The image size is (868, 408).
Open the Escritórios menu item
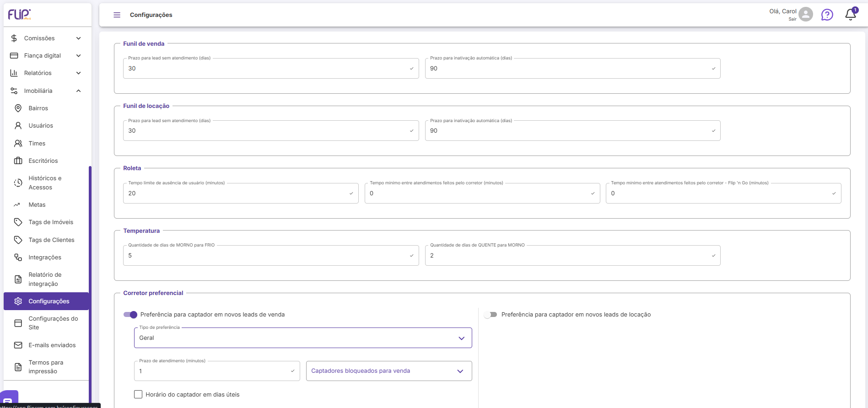[x=43, y=161]
